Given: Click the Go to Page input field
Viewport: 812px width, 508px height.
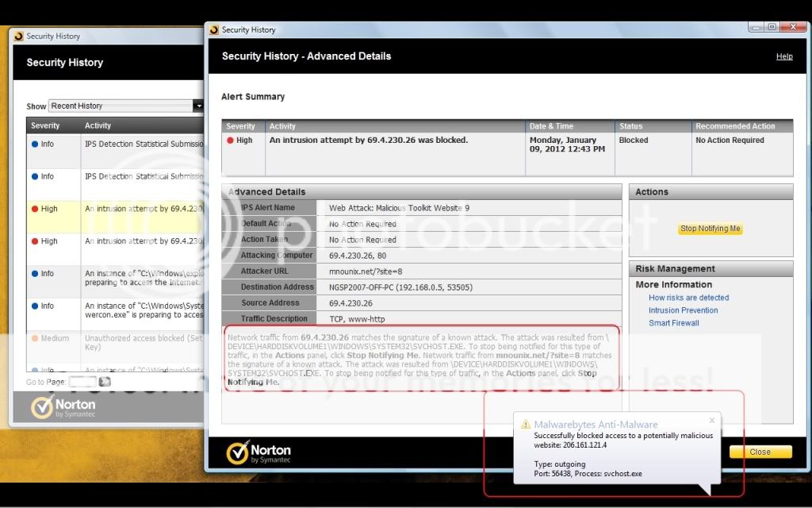Looking at the screenshot, I should (x=82, y=382).
